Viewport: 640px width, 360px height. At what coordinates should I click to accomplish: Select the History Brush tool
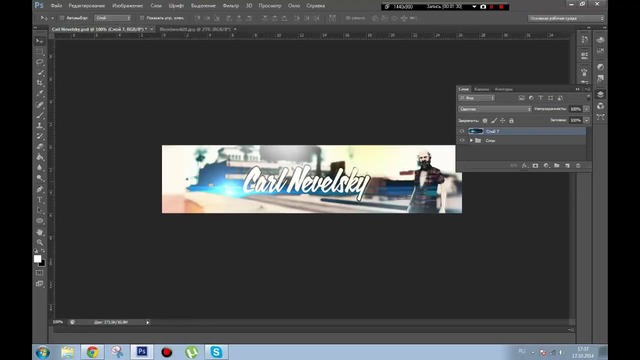tap(40, 136)
